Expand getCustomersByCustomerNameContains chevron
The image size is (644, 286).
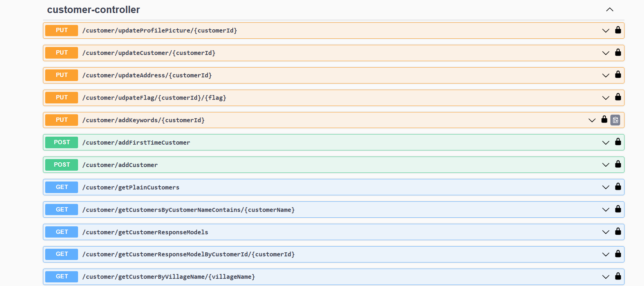606,210
